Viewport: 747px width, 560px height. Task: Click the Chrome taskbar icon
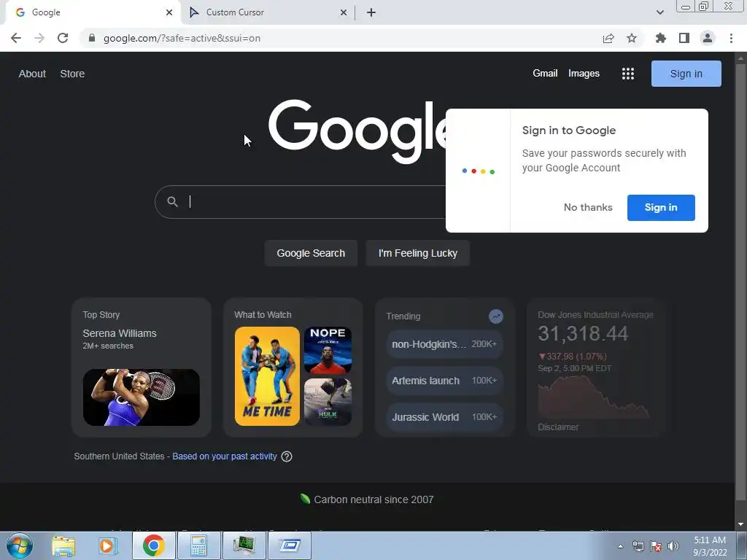tap(153, 545)
